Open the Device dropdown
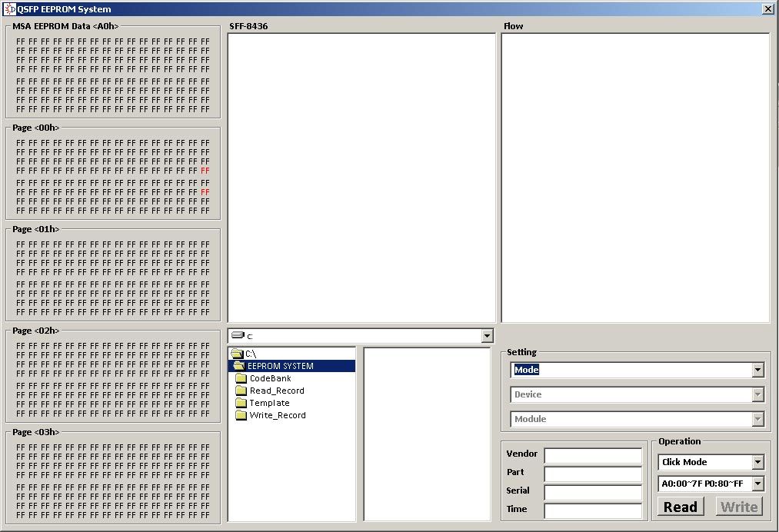The height and width of the screenshot is (532, 779). pos(757,395)
